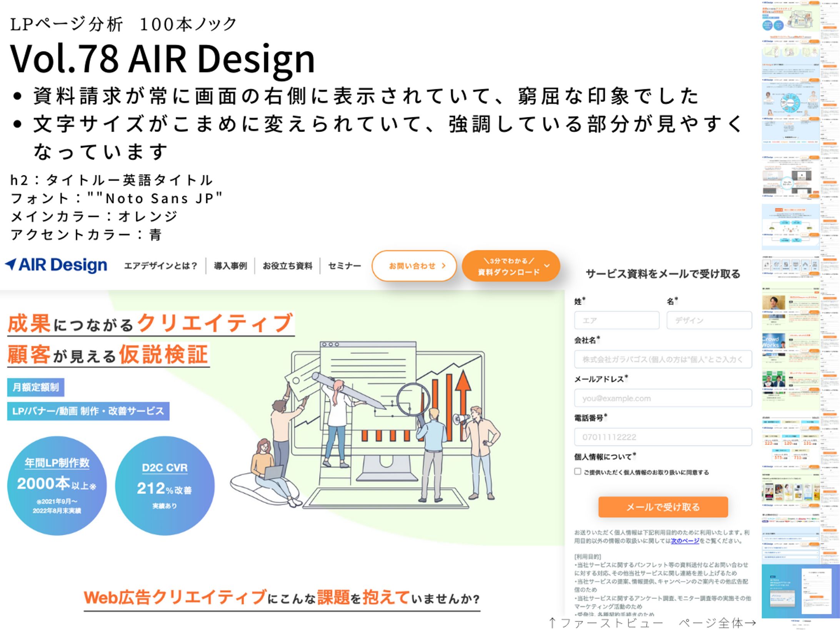Focus the 名 input field

(x=709, y=320)
